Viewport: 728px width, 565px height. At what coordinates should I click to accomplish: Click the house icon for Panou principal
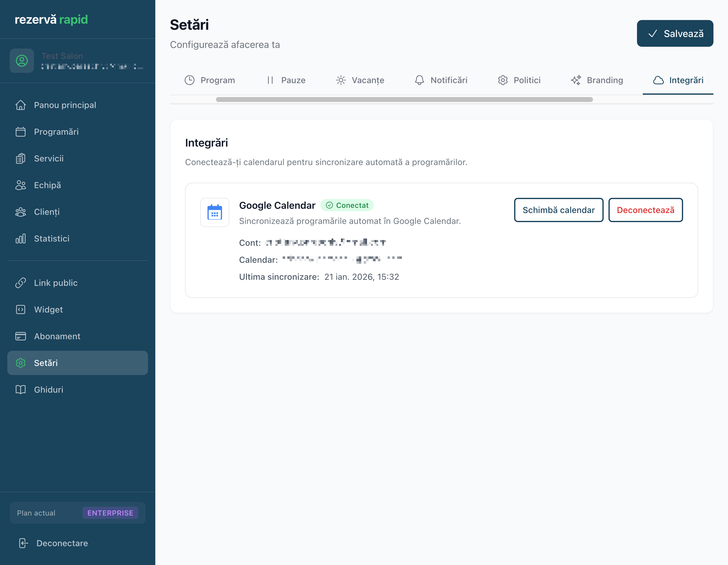pyautogui.click(x=20, y=105)
